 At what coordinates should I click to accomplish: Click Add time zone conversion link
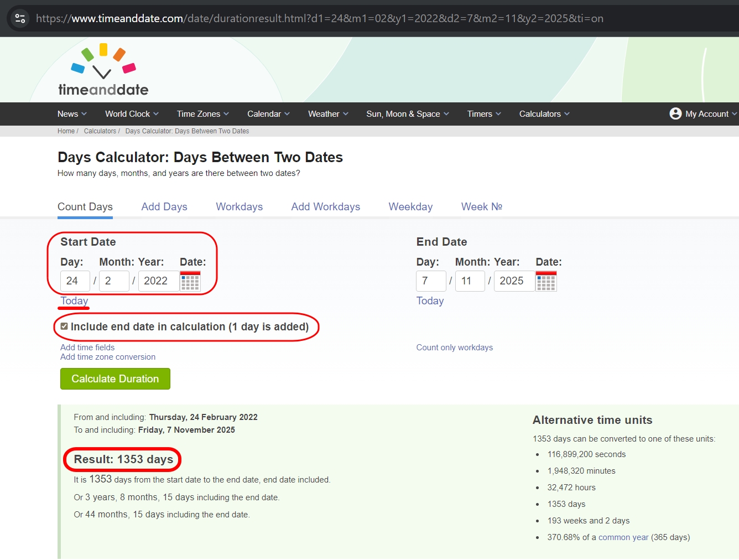pyautogui.click(x=108, y=357)
